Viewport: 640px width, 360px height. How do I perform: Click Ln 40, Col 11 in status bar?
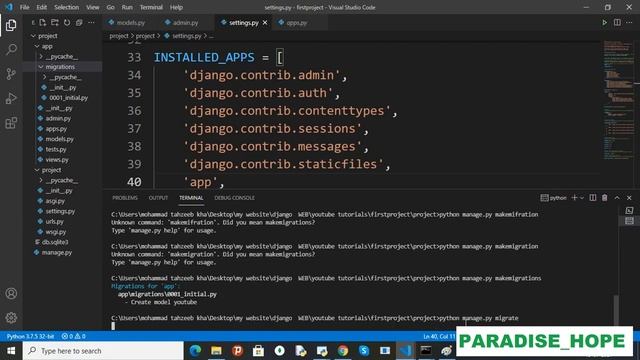point(439,336)
